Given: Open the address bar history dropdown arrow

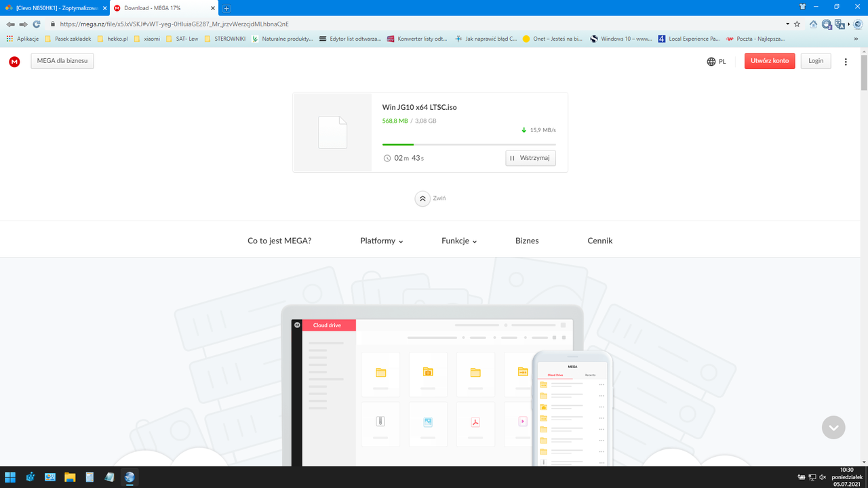Looking at the screenshot, I should [x=786, y=24].
